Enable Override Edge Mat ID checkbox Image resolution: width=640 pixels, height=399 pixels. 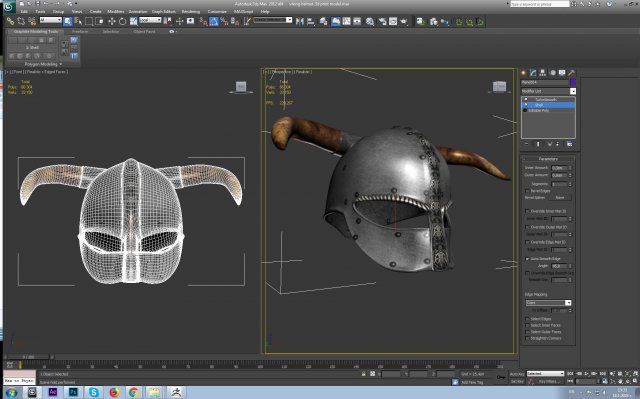click(x=527, y=242)
